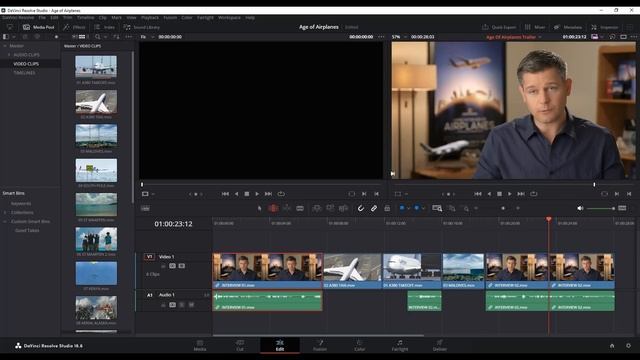
Task: Choose the Dynamic Trim Mode tool
Action: (x=287, y=208)
